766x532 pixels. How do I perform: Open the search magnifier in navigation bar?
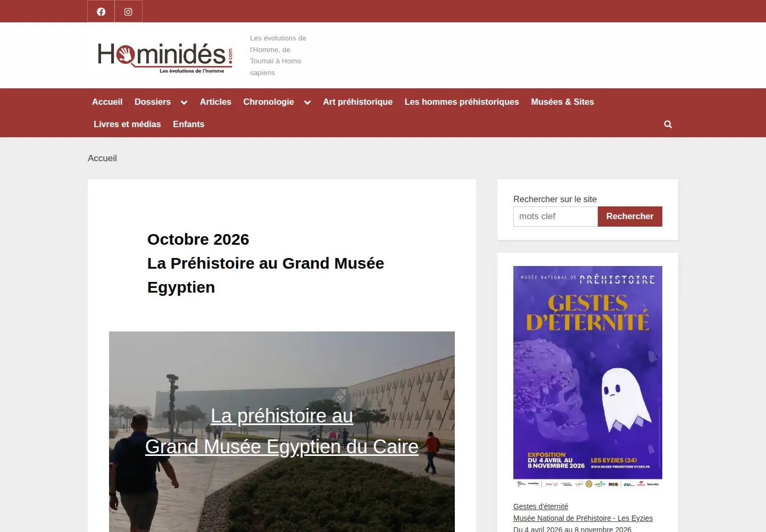click(668, 124)
